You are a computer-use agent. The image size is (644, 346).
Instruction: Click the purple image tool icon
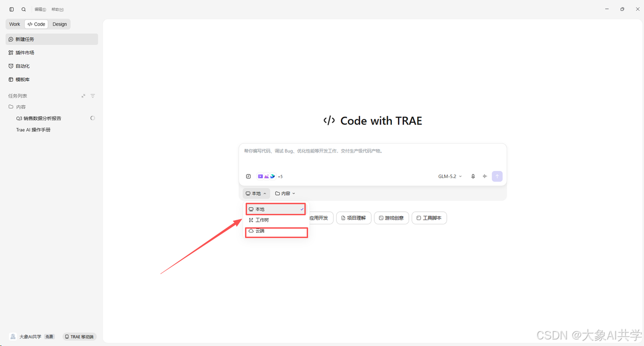click(x=267, y=177)
